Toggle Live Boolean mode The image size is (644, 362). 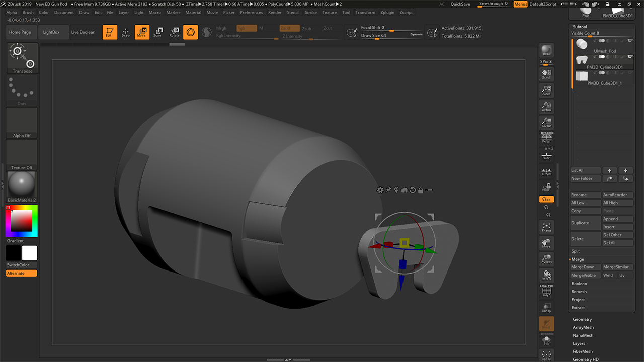(x=83, y=32)
